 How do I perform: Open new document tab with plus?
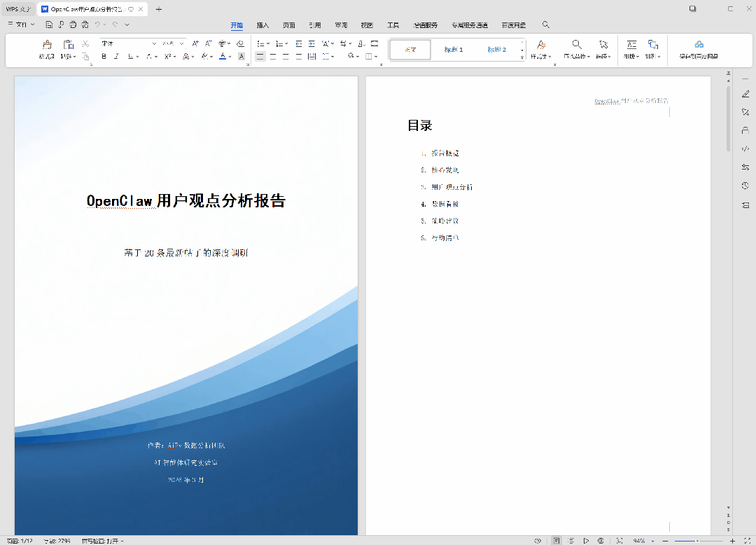[159, 9]
